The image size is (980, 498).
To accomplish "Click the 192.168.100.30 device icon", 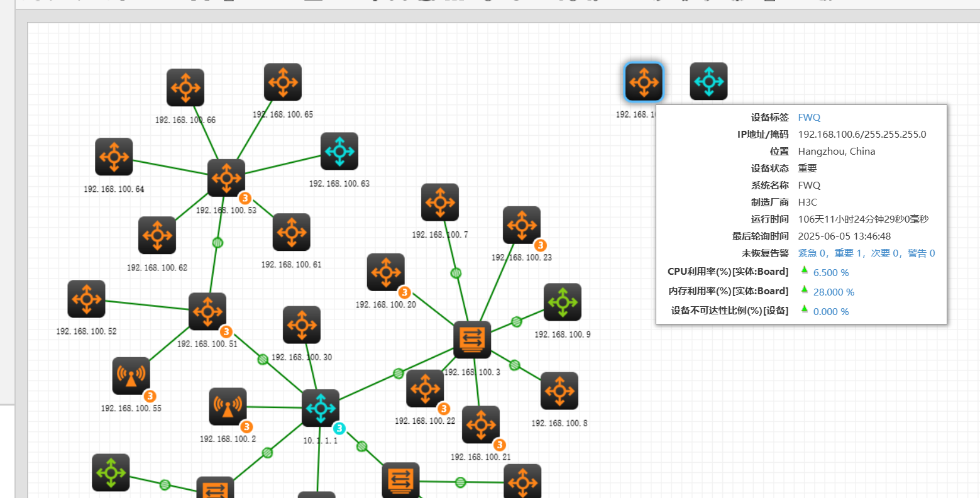I will (x=302, y=325).
